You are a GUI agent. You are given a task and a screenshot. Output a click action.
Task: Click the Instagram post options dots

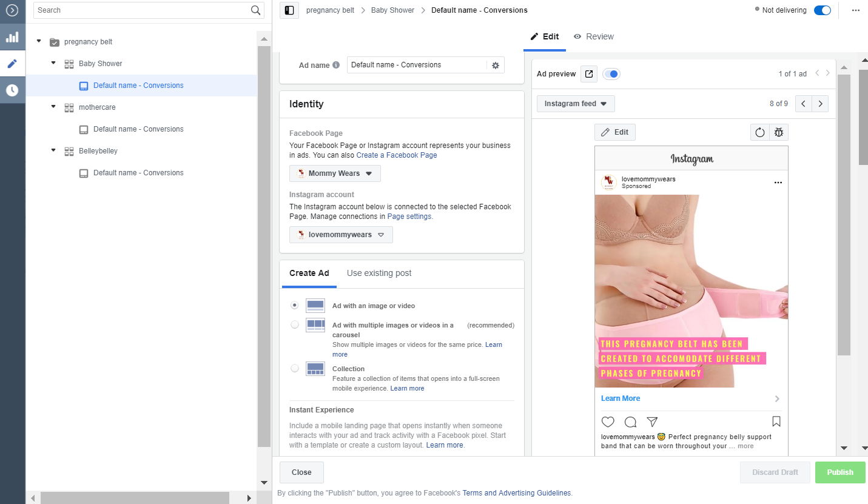tap(778, 183)
